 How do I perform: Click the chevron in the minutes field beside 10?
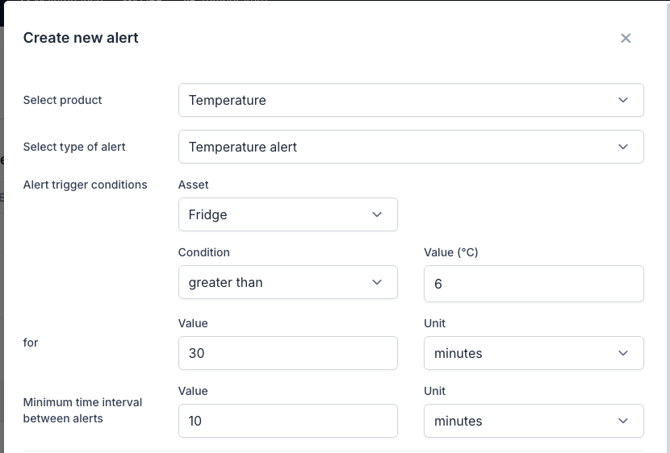[x=623, y=421]
